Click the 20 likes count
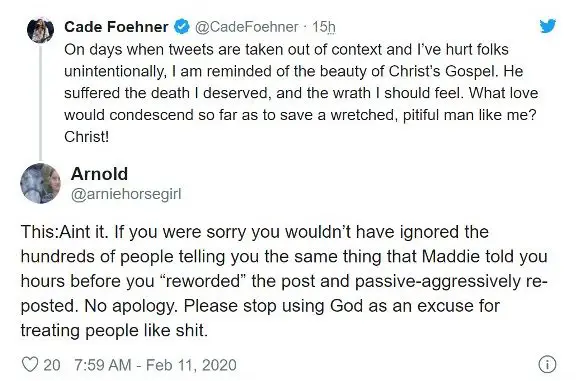This screenshot has width=578, height=381. point(52,365)
